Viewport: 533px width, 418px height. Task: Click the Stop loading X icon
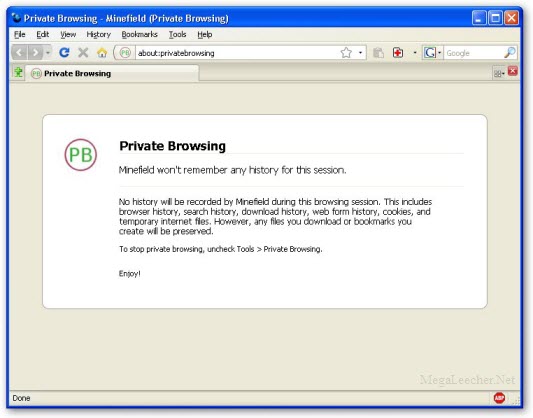[83, 53]
